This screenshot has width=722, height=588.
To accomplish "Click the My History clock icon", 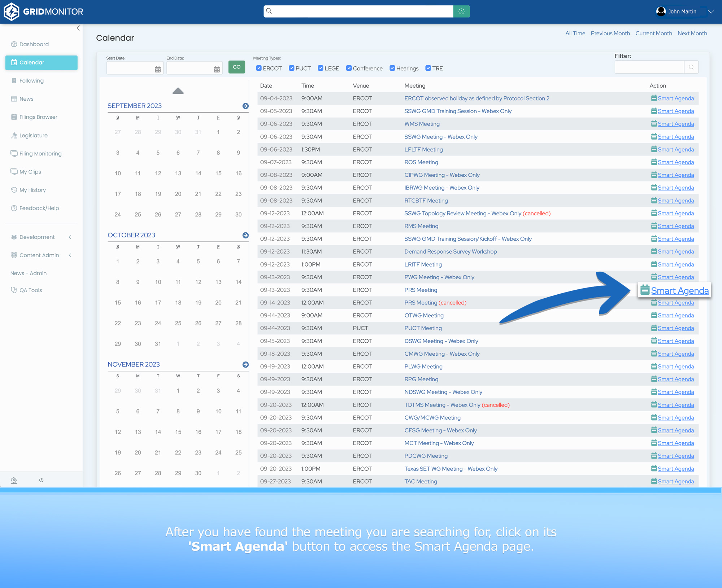I will [14, 190].
